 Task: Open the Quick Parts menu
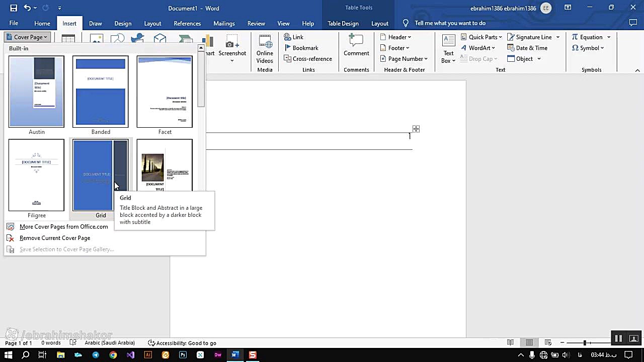click(x=481, y=37)
